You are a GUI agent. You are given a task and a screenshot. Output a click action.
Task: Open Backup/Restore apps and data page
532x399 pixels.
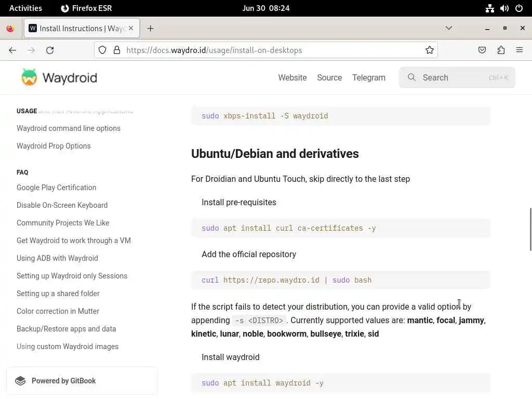[66, 328]
